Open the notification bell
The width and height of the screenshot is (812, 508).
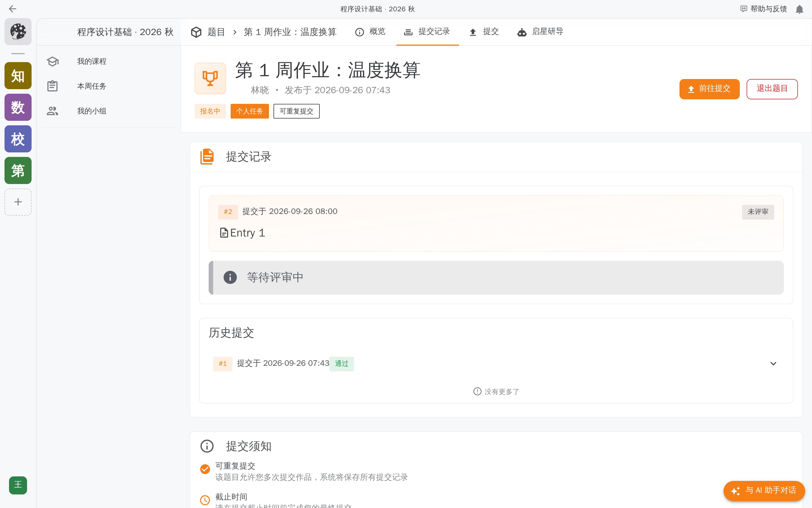[x=799, y=9]
